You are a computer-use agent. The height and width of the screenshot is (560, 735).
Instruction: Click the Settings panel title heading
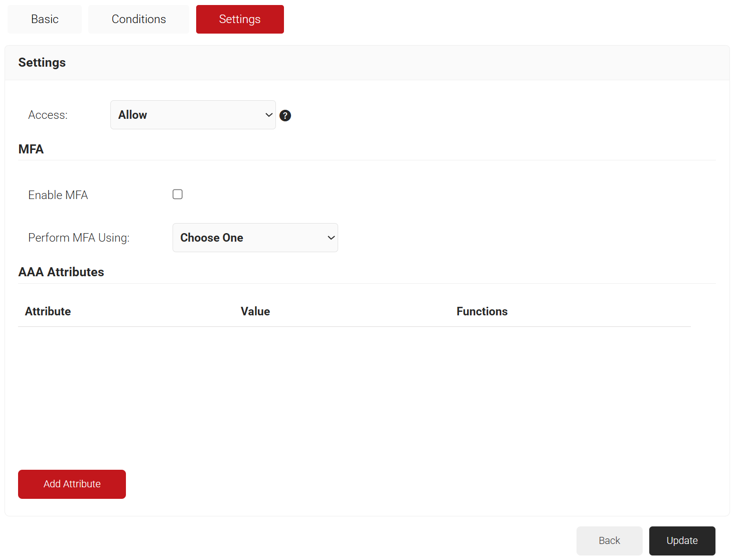42,62
